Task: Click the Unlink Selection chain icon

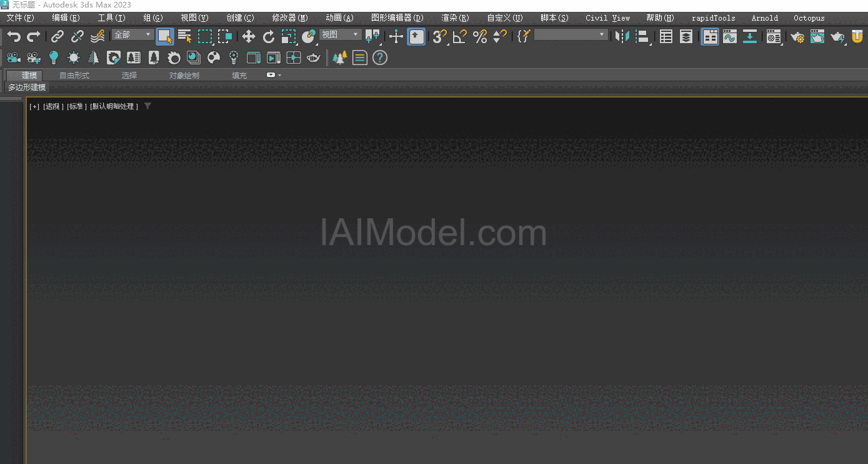Action: pos(77,36)
